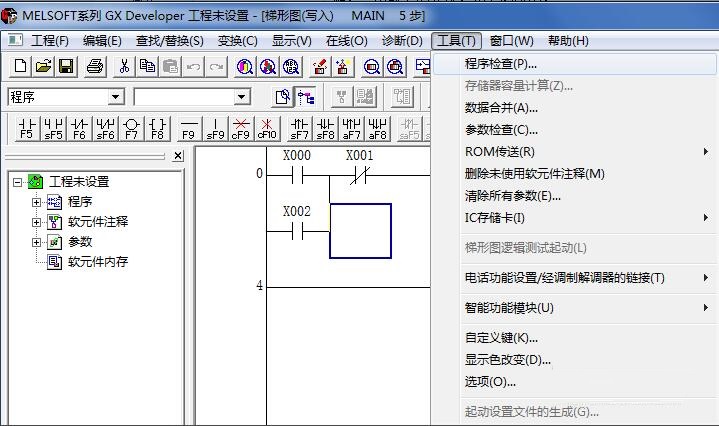Screen dimensions: 719x426
Task: Open 电话功能设置/经调制解调器的链接(T) submenu
Action: (x=575, y=278)
